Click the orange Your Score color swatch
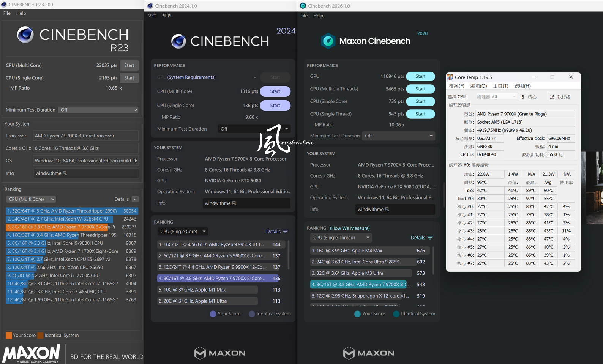The height and width of the screenshot is (364, 603). pos(9,336)
